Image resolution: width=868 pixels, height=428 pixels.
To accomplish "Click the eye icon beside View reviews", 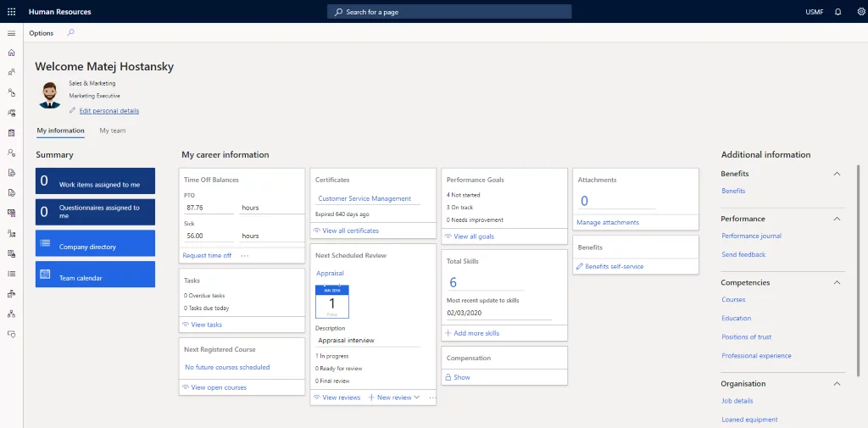I will pyautogui.click(x=317, y=397).
